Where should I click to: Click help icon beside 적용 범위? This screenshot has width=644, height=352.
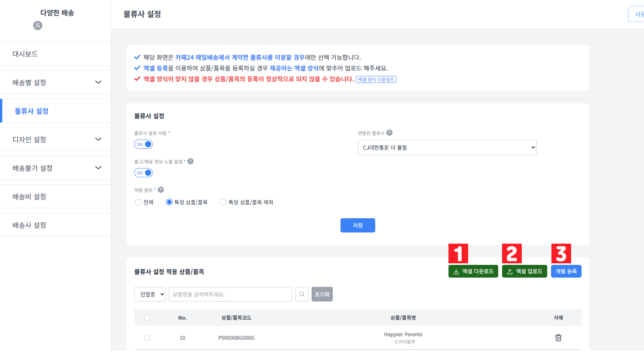coord(161,189)
